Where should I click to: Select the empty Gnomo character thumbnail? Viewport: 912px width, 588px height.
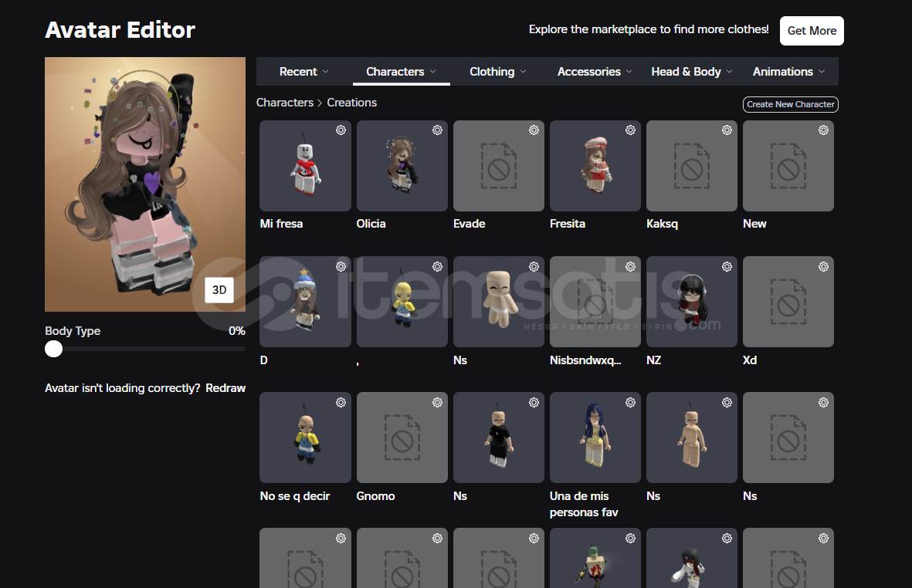coord(402,438)
